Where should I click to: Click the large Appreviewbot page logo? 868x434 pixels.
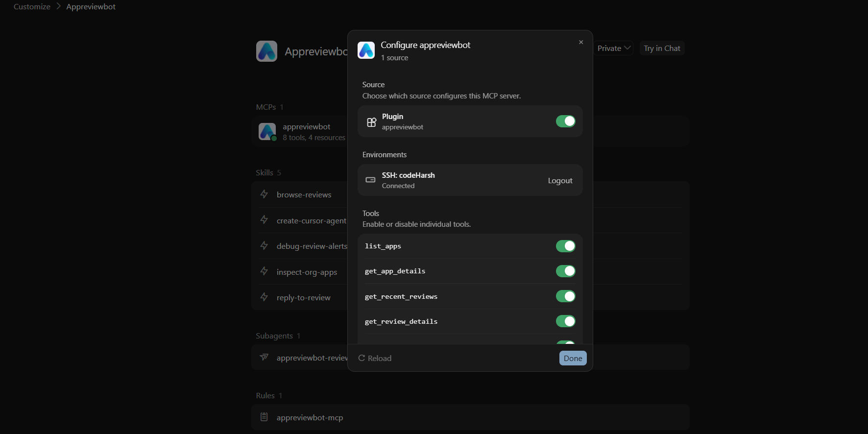(266, 51)
